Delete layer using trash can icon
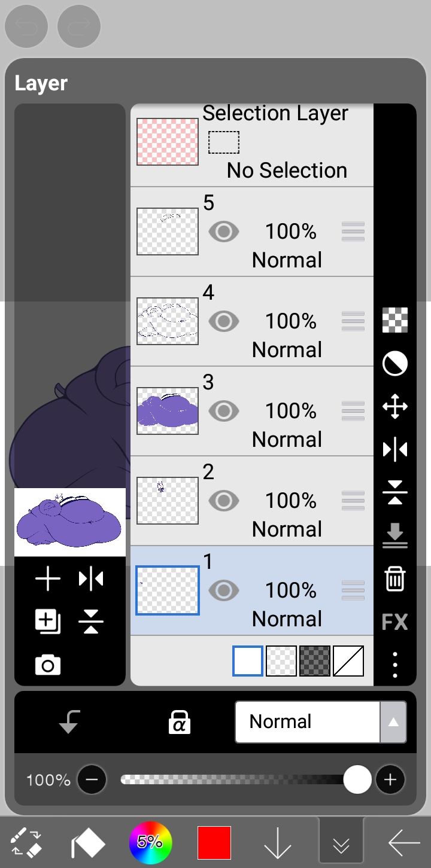Viewport: 431px width, 868px height. pos(395,579)
